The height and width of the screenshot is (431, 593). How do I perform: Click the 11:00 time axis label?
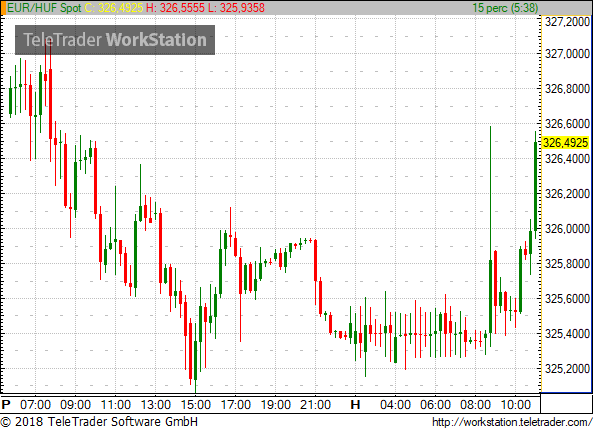tap(115, 405)
